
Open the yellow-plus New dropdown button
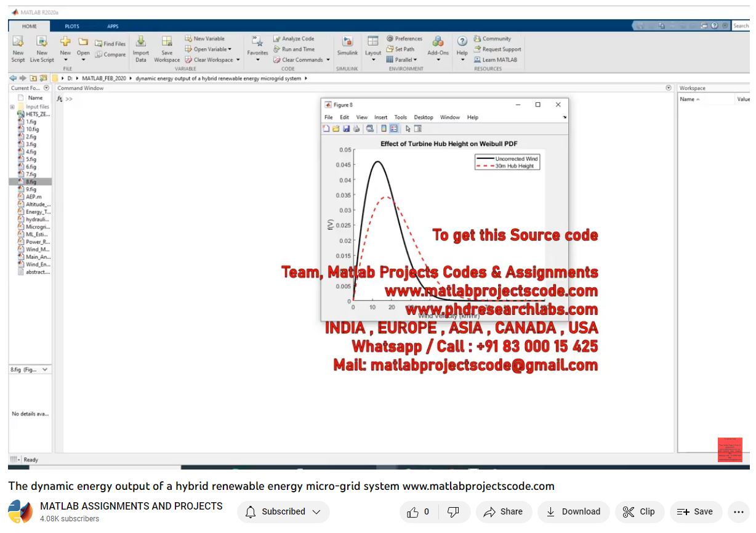point(65,49)
